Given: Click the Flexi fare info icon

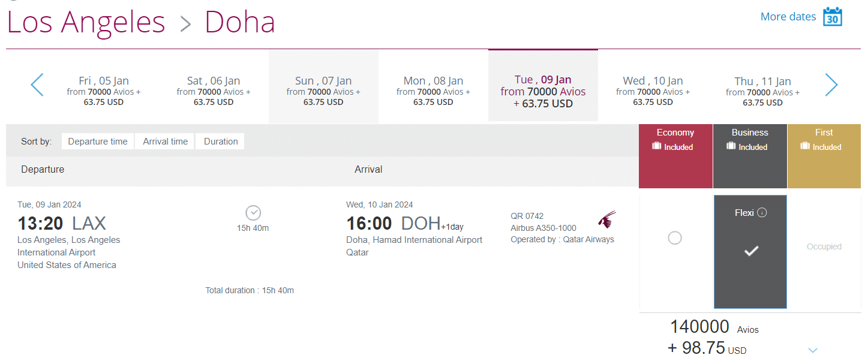Looking at the screenshot, I should (x=762, y=213).
